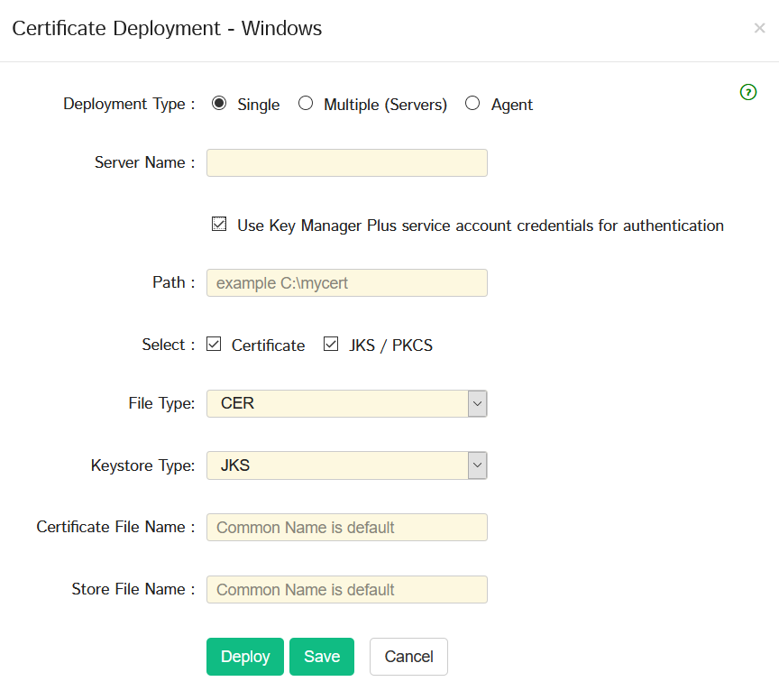Expand the Keystore Type dropdown
This screenshot has width=779, height=700.
[346, 465]
